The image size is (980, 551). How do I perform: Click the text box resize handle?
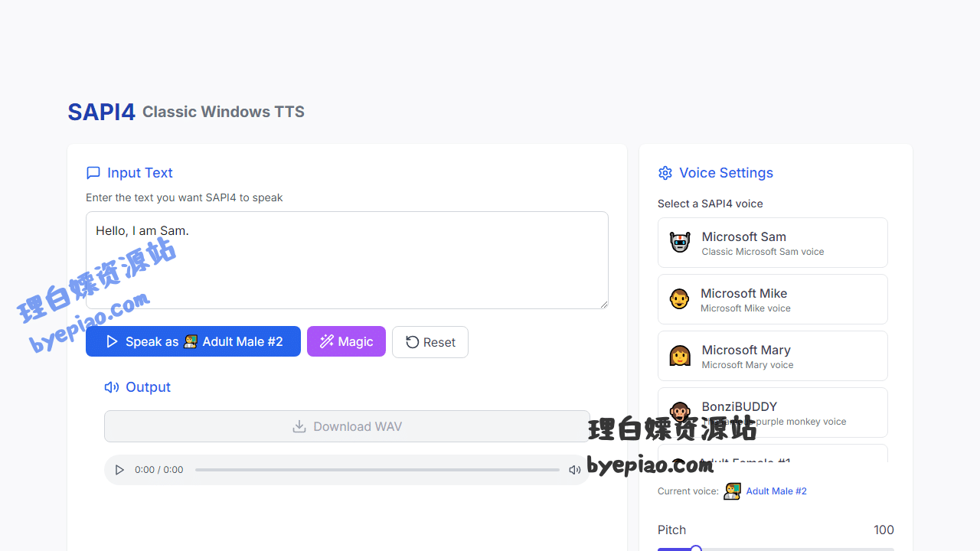603,304
